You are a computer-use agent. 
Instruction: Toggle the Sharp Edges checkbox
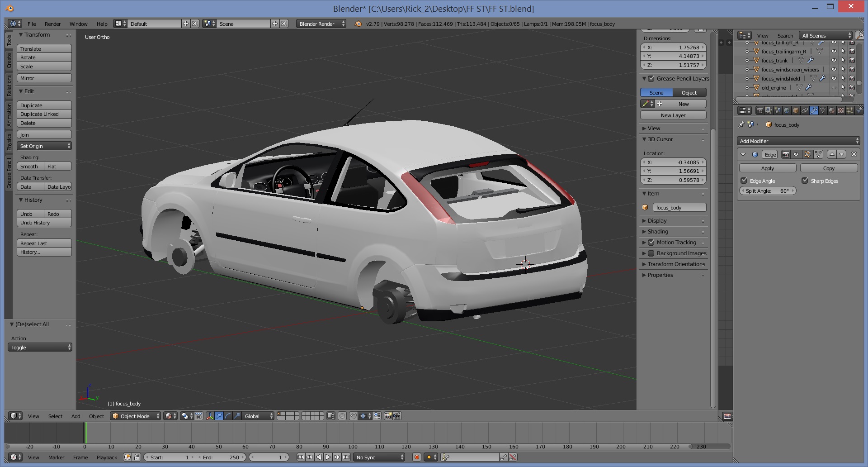[805, 181]
